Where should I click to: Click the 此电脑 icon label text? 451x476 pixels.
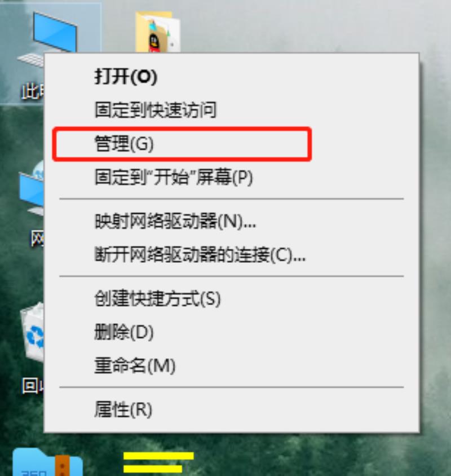[x=33, y=91]
